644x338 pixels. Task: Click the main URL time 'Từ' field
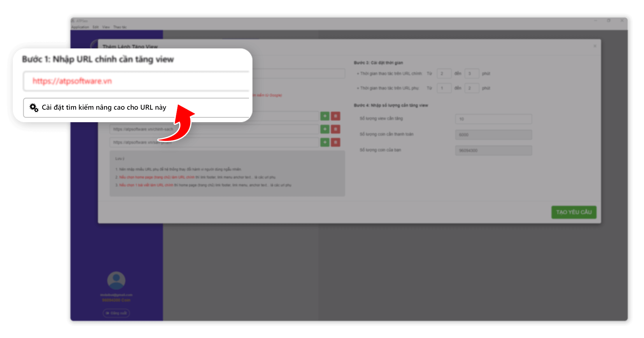444,73
